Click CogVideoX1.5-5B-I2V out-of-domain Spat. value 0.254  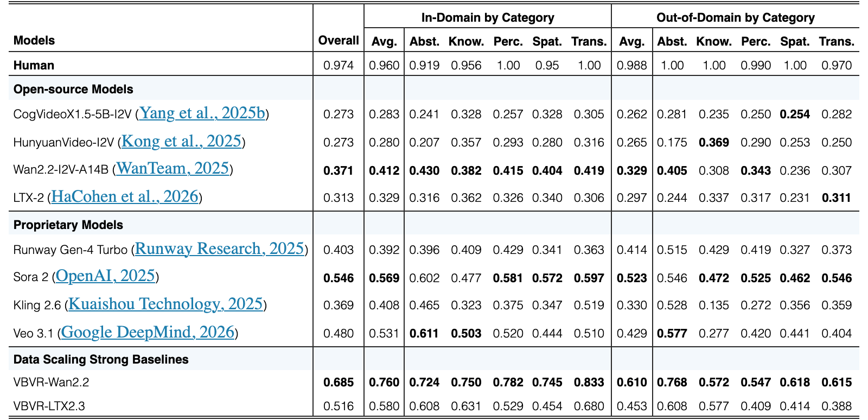[795, 114]
